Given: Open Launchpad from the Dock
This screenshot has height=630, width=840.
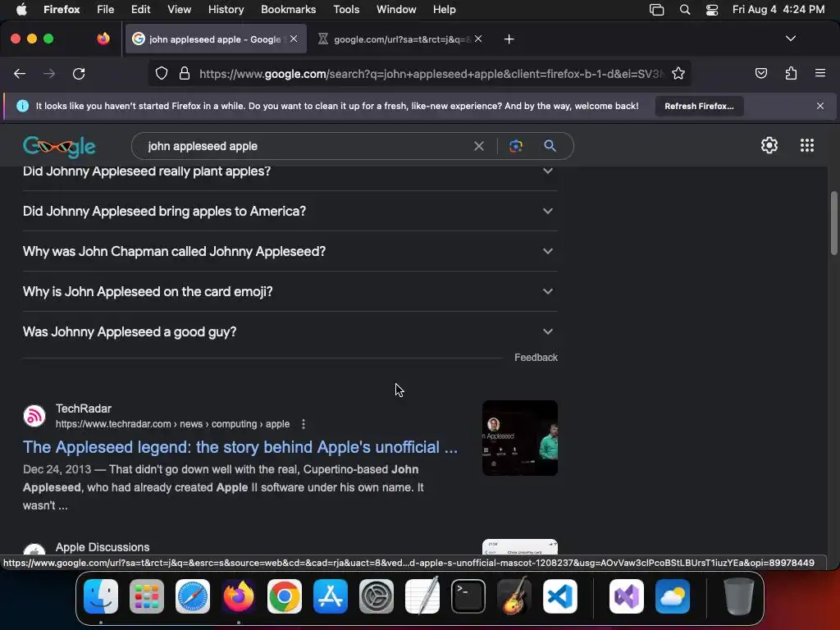Looking at the screenshot, I should pyautogui.click(x=147, y=596).
